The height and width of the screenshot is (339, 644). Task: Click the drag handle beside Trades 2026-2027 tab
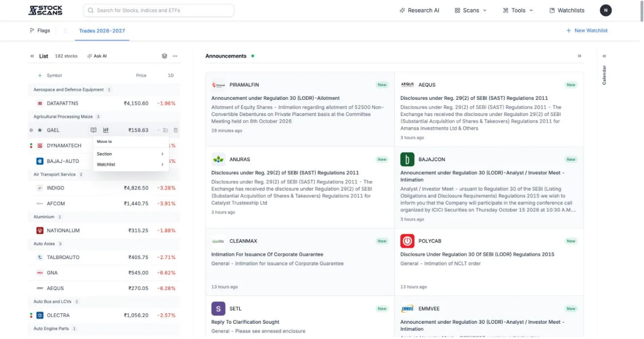65,31
